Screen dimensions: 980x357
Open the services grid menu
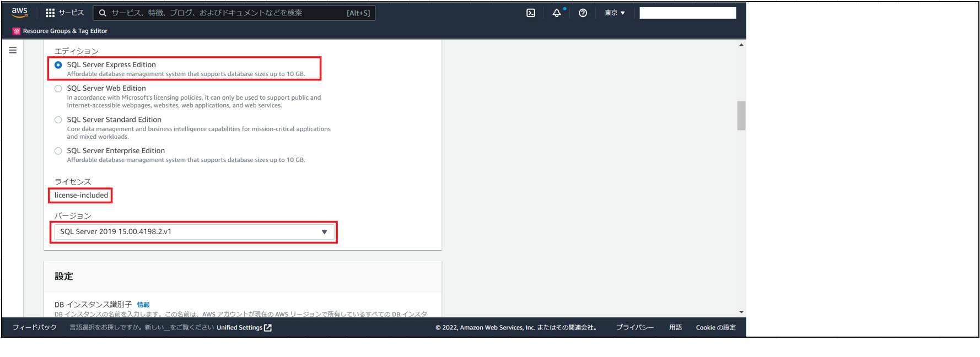[50, 13]
